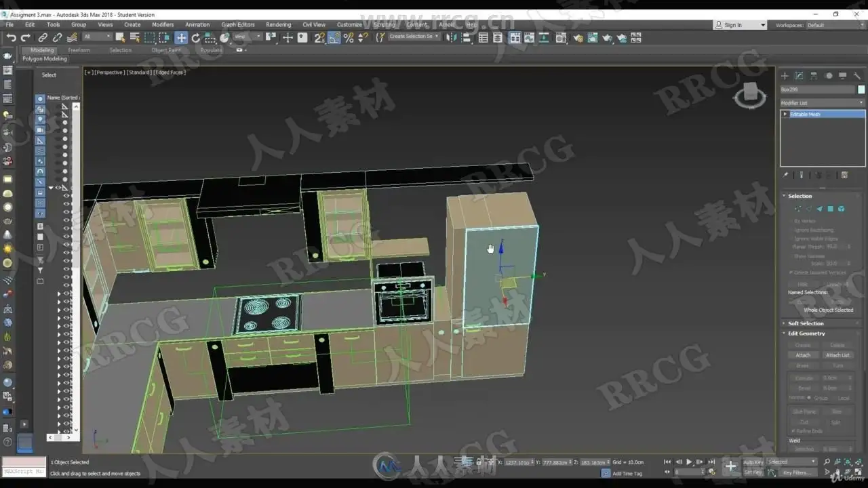This screenshot has width=868, height=488.
Task: Toggle the By Vertex checkbox
Action: point(791,221)
